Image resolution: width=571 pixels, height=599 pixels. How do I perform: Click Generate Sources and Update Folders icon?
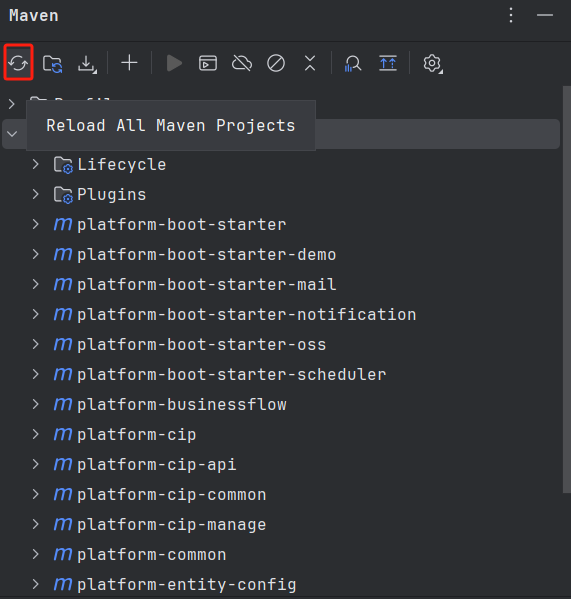click(52, 63)
